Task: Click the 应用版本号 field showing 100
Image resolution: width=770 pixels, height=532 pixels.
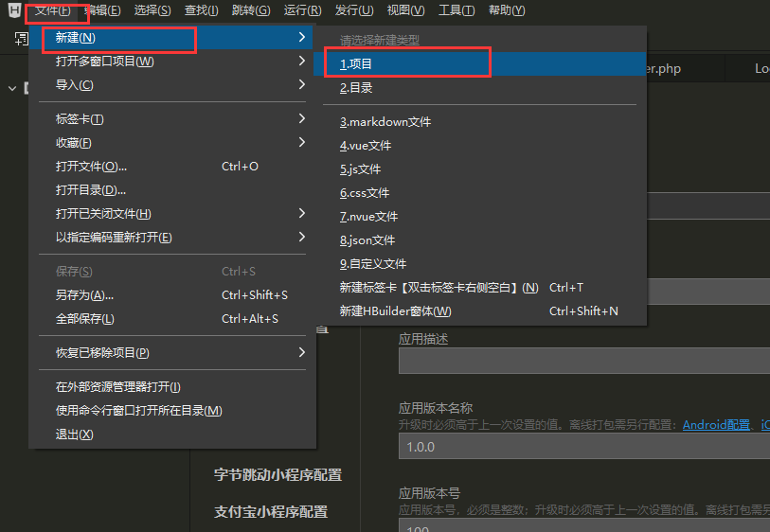Action: 584,525
